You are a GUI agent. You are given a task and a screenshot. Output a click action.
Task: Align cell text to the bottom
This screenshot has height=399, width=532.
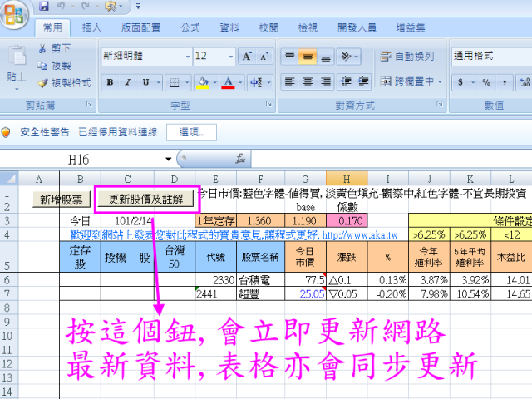[326, 56]
